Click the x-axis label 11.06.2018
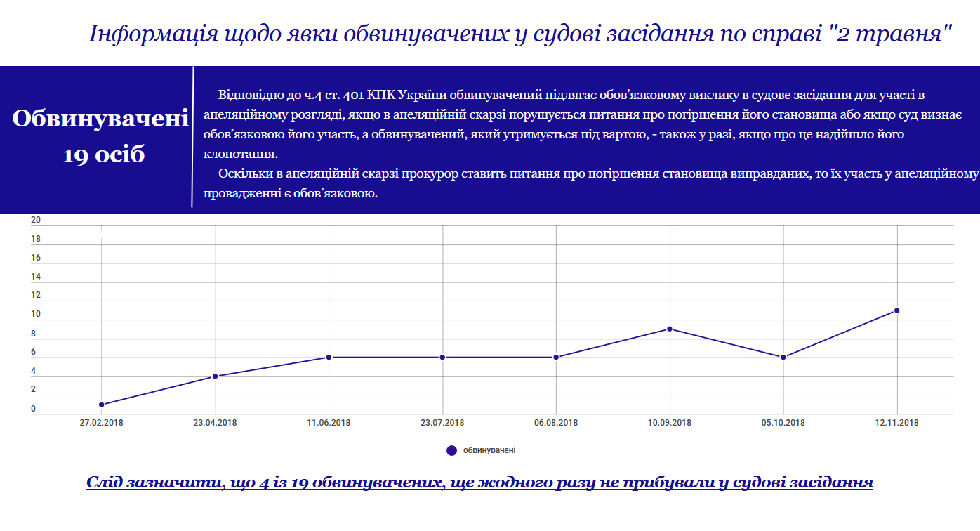This screenshot has height=531, width=980. click(329, 423)
